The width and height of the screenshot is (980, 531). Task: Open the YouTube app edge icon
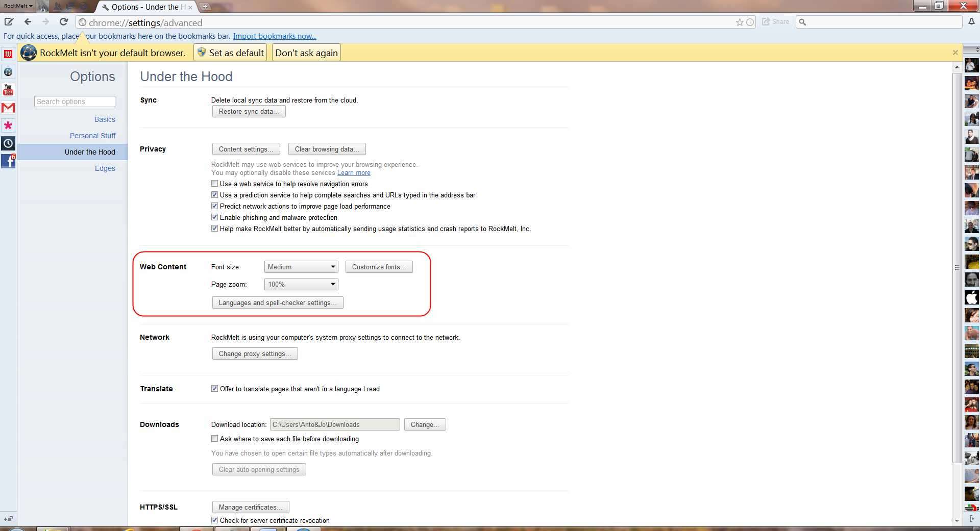pos(8,90)
